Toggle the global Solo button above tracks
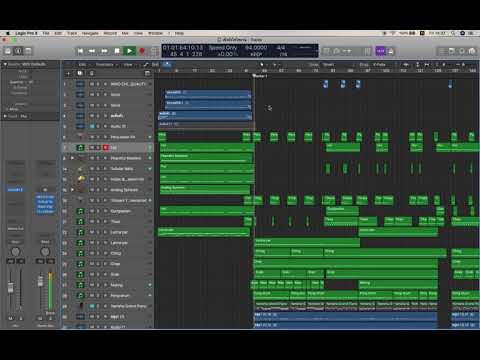The height and width of the screenshot is (360, 480). pos(92,73)
